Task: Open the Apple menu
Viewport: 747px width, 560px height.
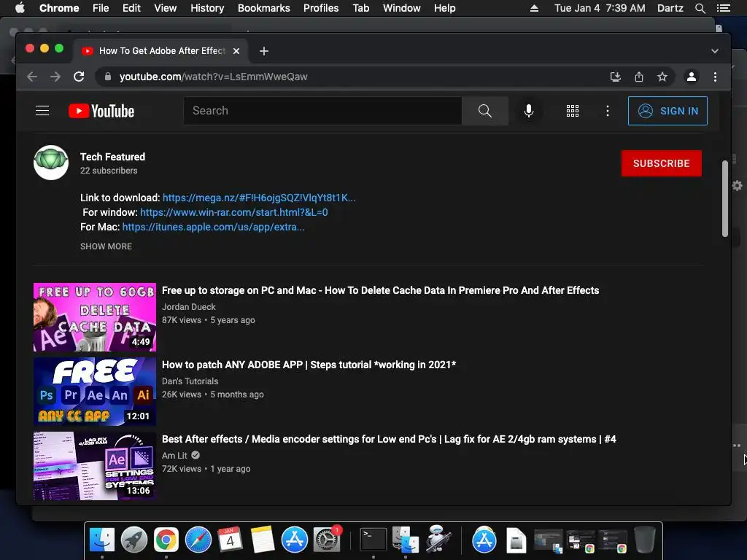Action: (x=20, y=8)
